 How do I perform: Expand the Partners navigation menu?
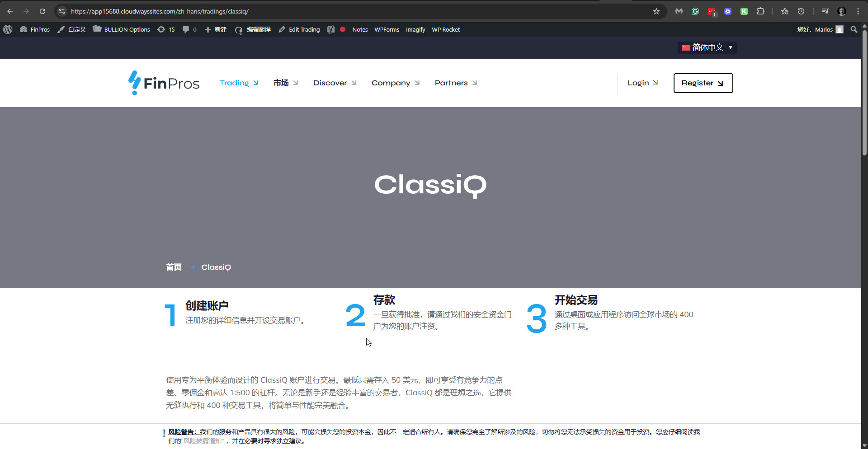coord(456,83)
